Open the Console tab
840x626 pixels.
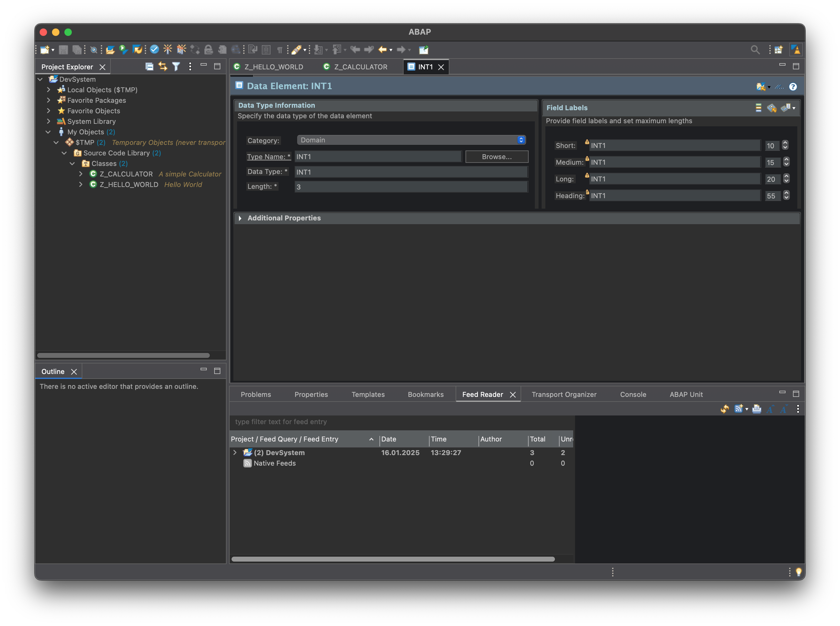pyautogui.click(x=633, y=395)
